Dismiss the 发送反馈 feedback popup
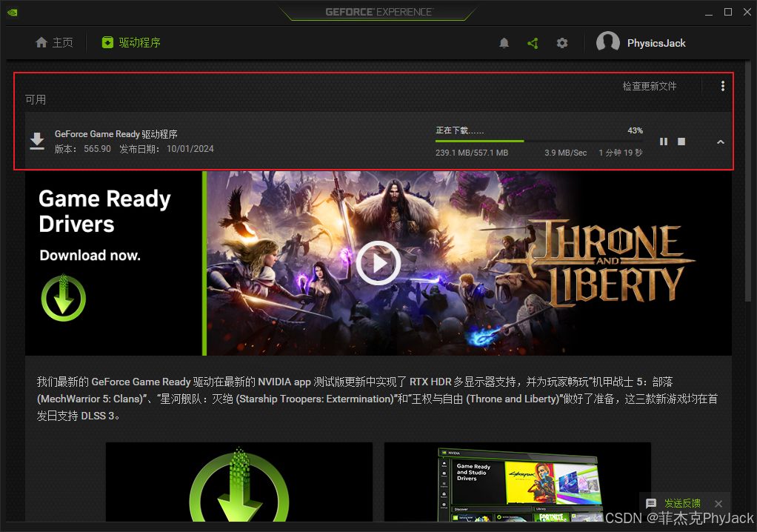Image resolution: width=757 pixels, height=532 pixels. coord(718,504)
